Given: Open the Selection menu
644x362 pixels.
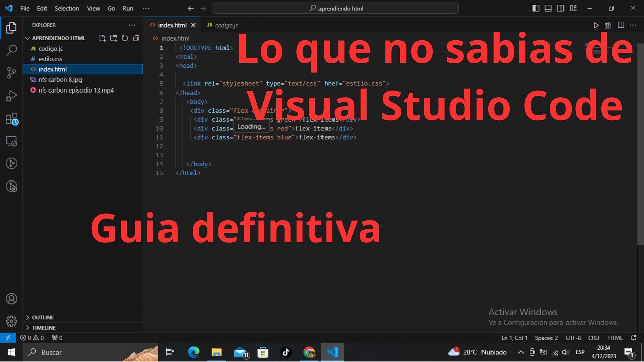Looking at the screenshot, I should [67, 8].
